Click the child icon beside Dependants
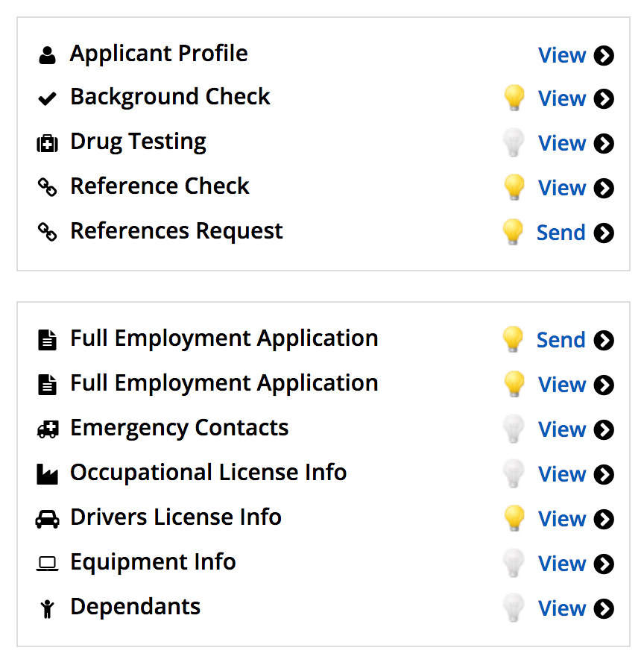 (x=47, y=608)
